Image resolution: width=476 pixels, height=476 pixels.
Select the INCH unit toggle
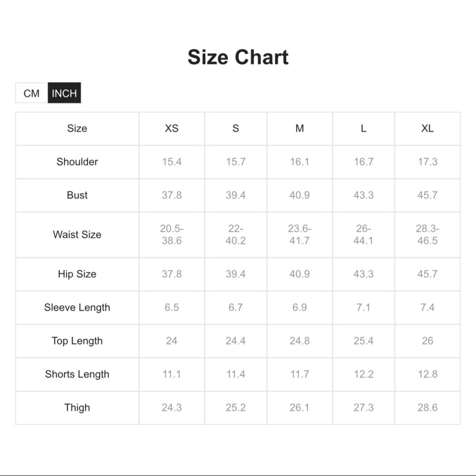click(x=64, y=93)
